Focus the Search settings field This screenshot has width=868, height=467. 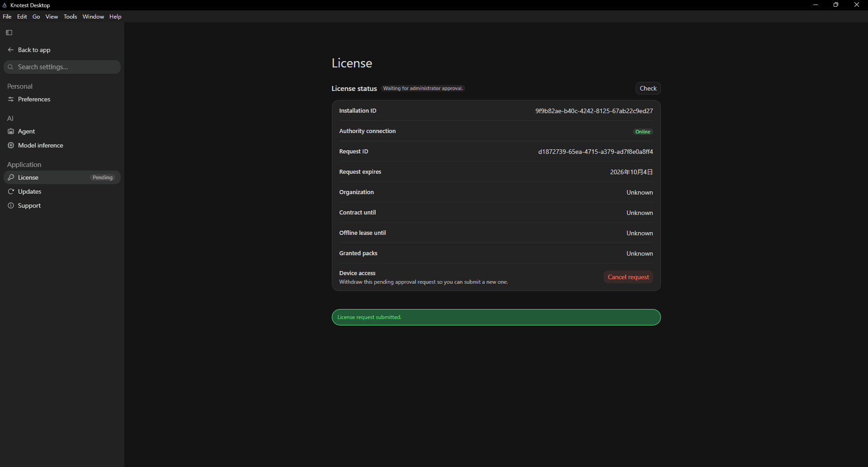pyautogui.click(x=62, y=67)
